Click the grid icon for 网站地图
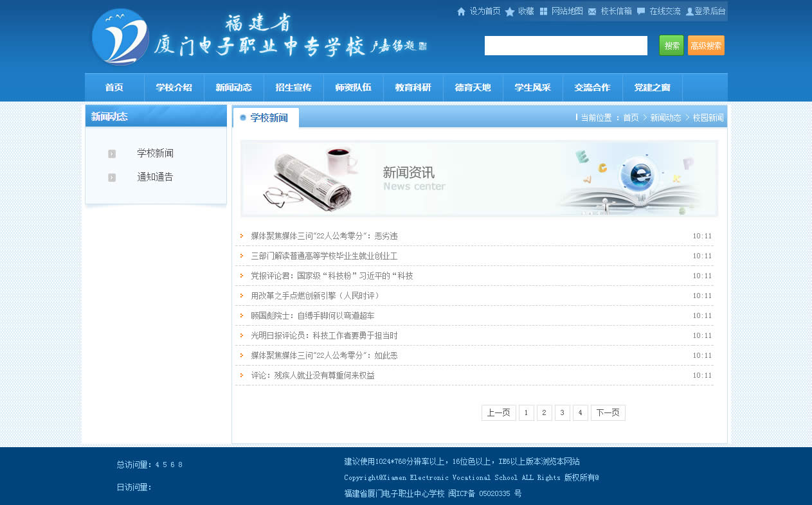Viewport: 812px width, 505px height. coord(543,12)
